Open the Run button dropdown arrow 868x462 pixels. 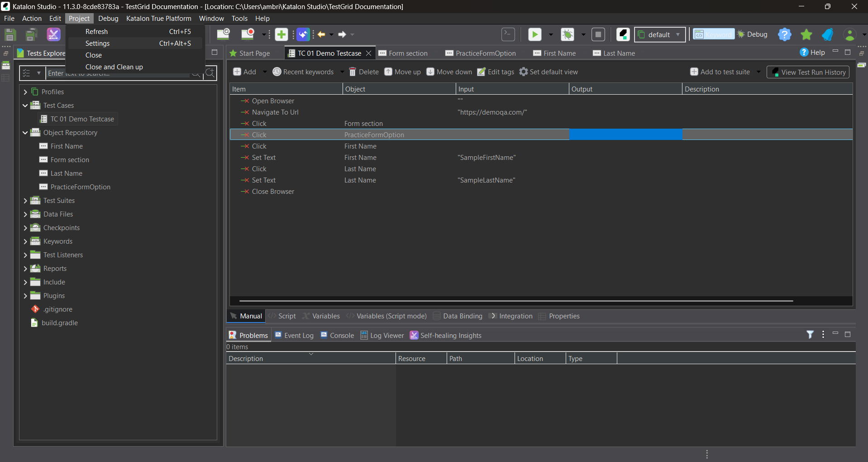(551, 34)
